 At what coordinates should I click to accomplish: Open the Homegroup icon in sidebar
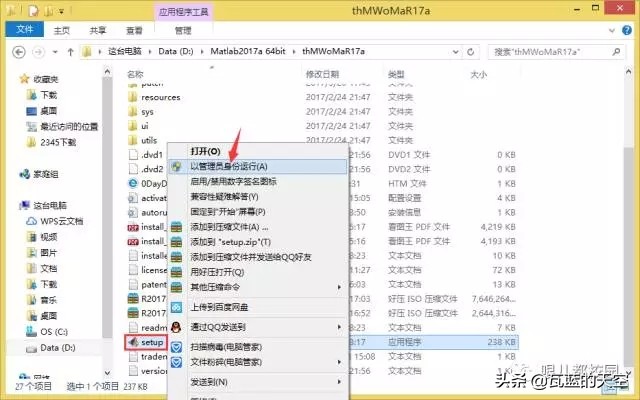(x=24, y=174)
